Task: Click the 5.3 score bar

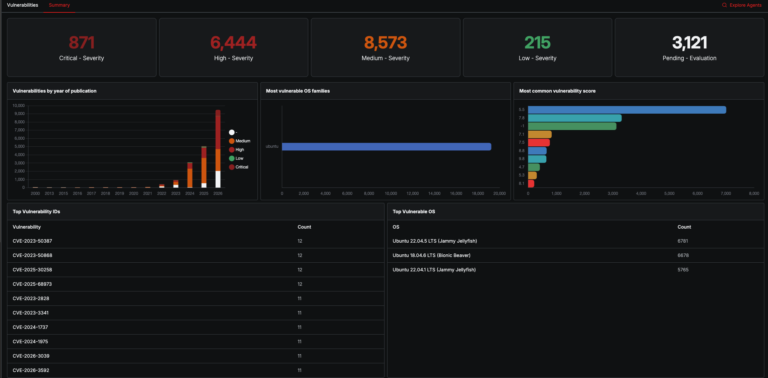Action: (532, 175)
